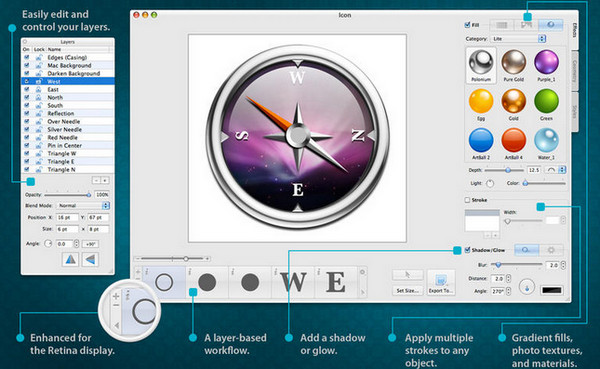
Task: Select the W letter shape thumbnail
Action: pyautogui.click(x=293, y=282)
